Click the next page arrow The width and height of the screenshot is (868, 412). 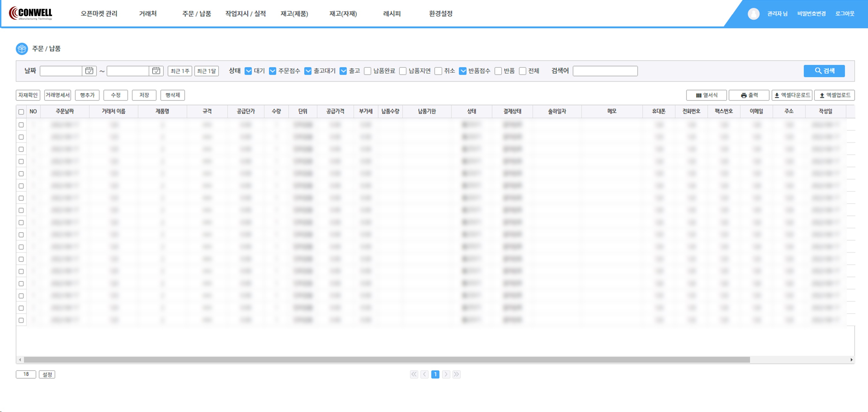[446, 374]
